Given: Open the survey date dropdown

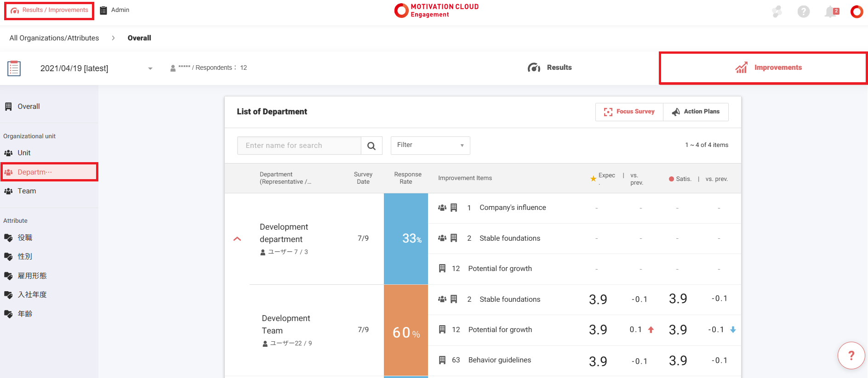Looking at the screenshot, I should [150, 68].
